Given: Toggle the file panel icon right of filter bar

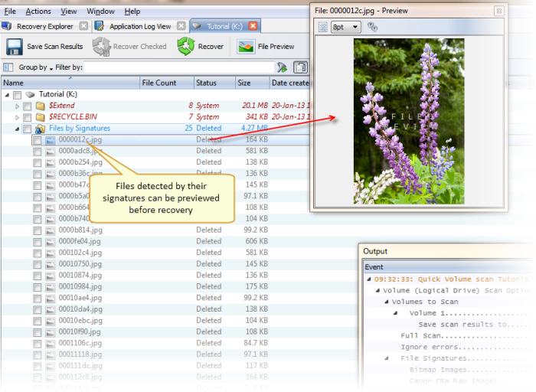Looking at the screenshot, I should pos(300,67).
